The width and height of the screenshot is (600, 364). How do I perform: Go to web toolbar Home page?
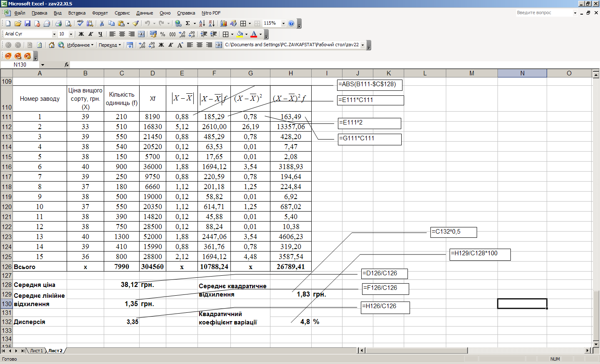[52, 45]
